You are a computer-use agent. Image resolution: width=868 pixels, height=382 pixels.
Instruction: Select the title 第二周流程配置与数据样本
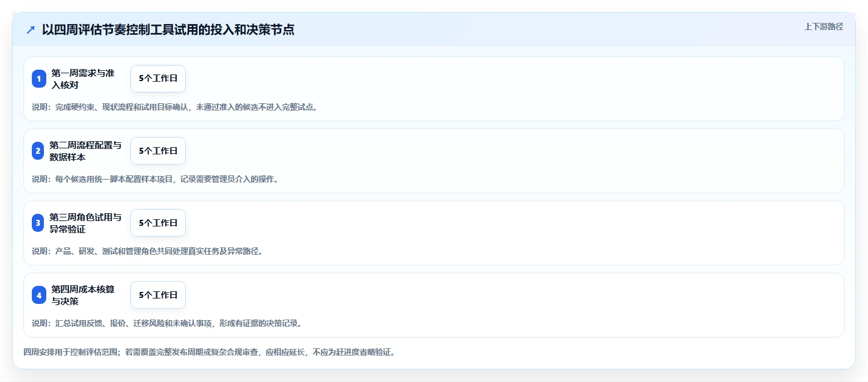point(85,151)
